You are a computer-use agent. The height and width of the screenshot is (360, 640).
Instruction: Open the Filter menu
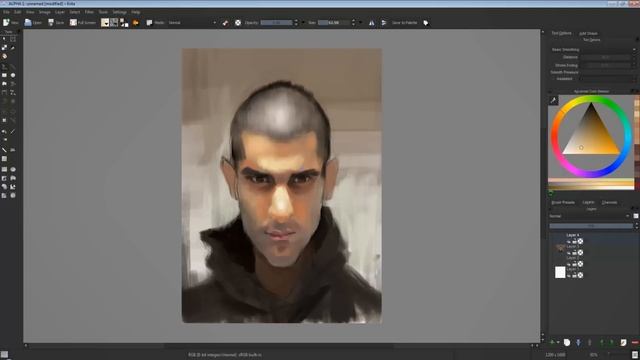[89, 12]
